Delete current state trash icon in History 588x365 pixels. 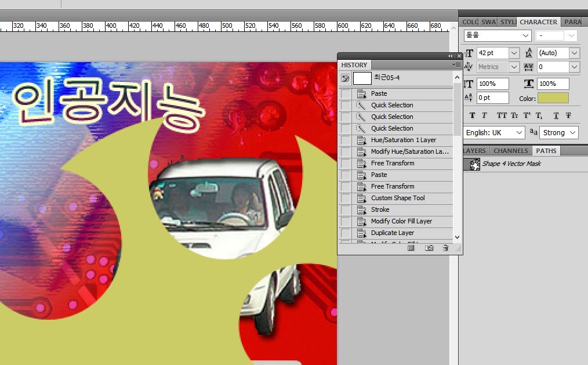tap(445, 248)
